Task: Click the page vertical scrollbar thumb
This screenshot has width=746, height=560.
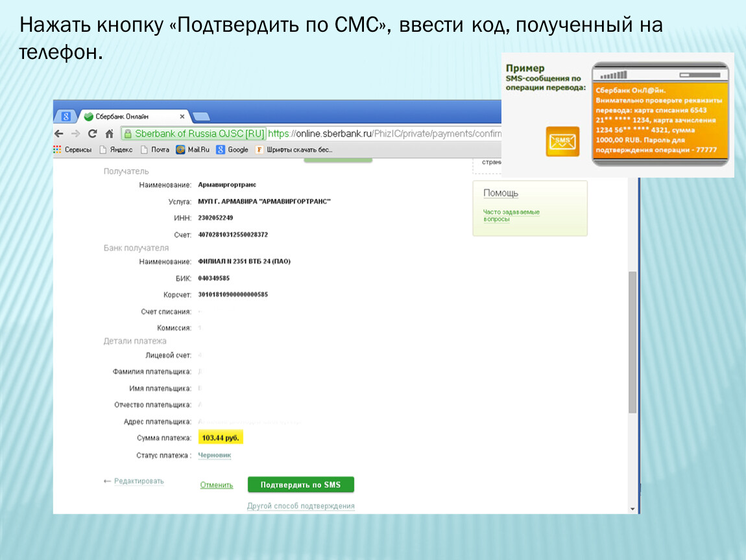Action: pyautogui.click(x=632, y=342)
